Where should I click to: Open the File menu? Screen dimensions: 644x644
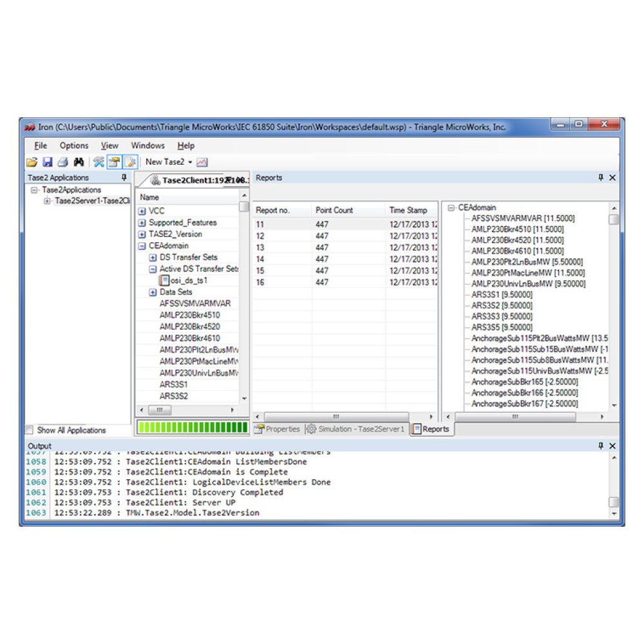coord(40,146)
